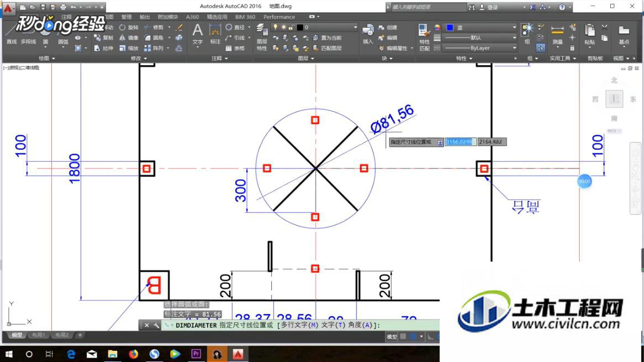
Task: Expand the Annotation (注释) panel
Action: coord(220,58)
